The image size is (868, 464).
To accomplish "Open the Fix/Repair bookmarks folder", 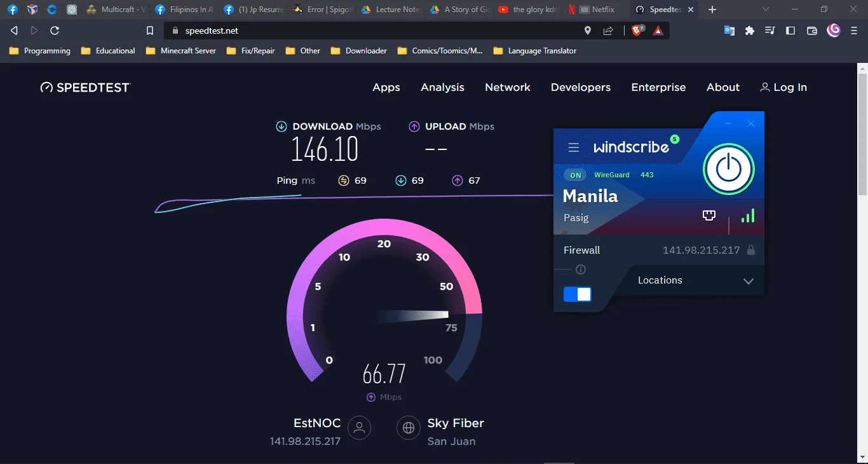I will tap(251, 51).
